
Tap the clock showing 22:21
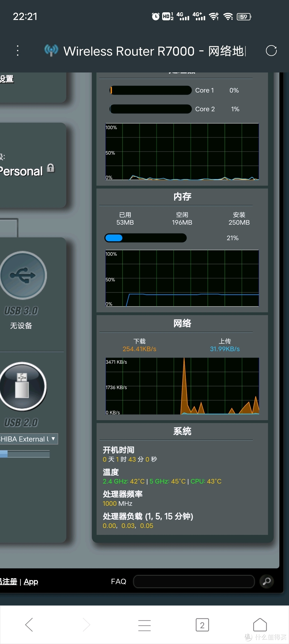pos(25,17)
